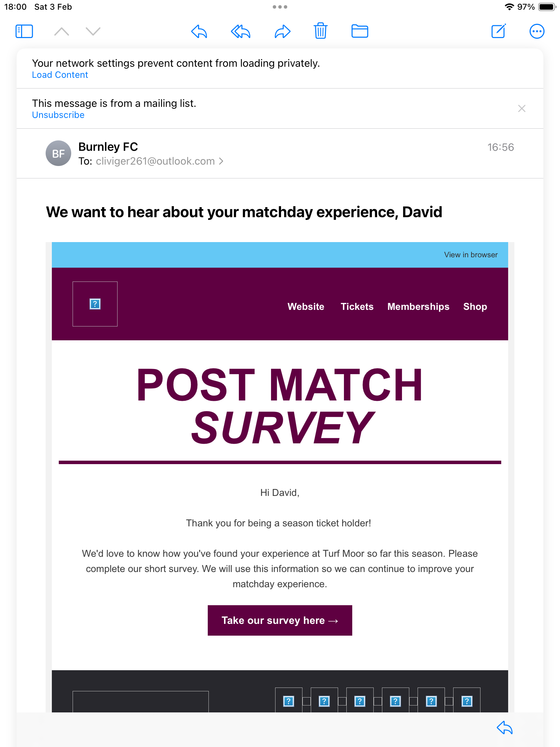Toggle the mailbox sidebar icon
This screenshot has height=747, width=560.
[24, 31]
